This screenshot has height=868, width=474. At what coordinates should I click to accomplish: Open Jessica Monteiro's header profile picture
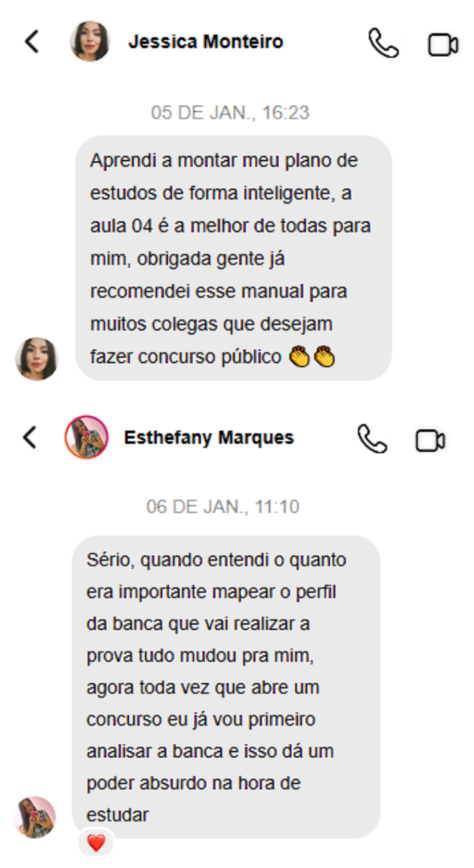[90, 41]
